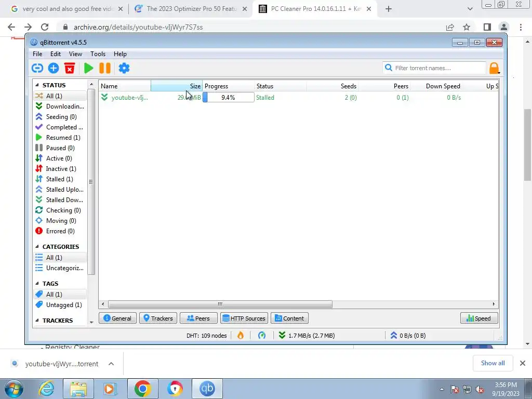Sort by the Progress column header
Viewport: 532px width, 399px height.
(229, 86)
